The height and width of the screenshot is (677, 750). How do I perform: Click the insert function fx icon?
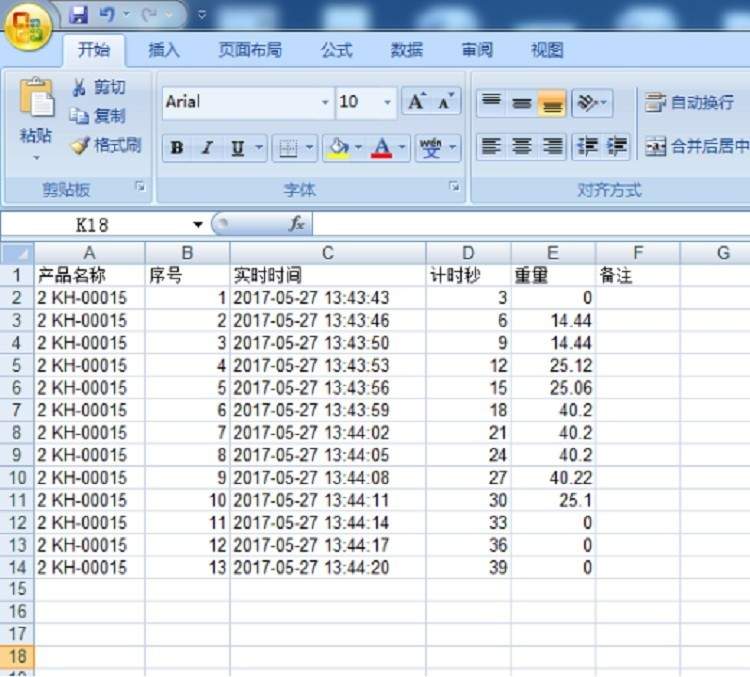click(x=296, y=224)
